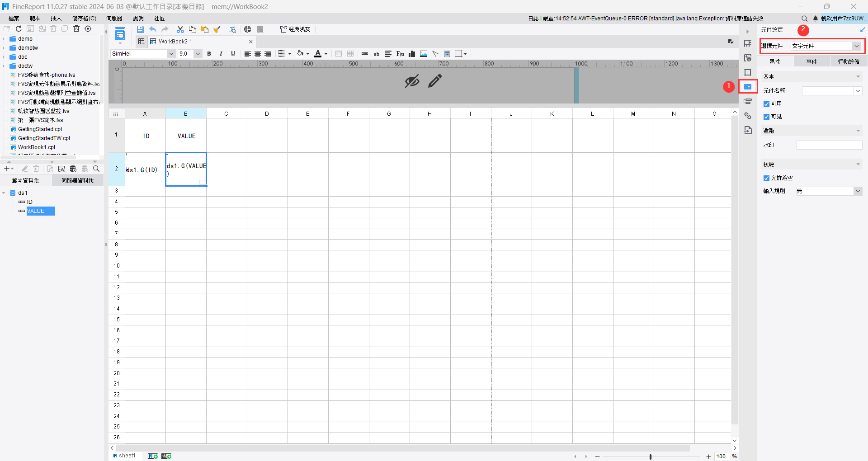Switch to the 伺服器資料集 tab
The width and height of the screenshot is (868, 461).
pyautogui.click(x=78, y=181)
